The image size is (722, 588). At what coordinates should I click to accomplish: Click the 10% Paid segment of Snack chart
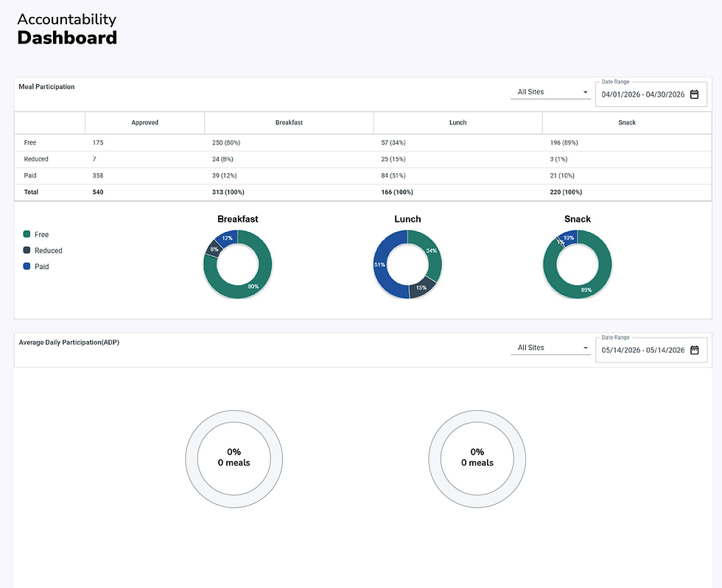(569, 237)
